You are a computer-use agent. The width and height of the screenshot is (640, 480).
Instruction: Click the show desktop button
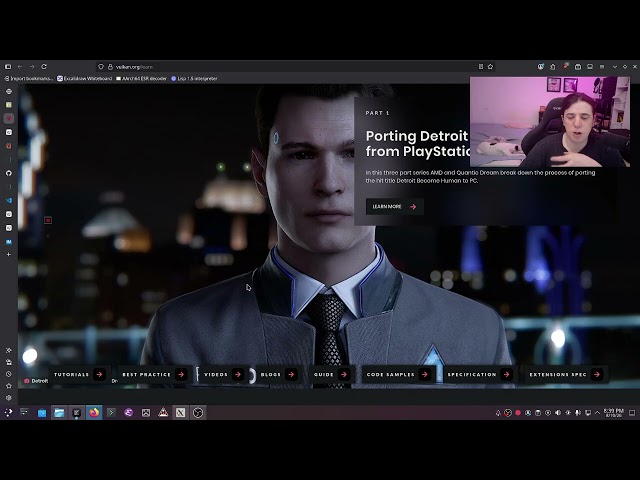[x=632, y=413]
